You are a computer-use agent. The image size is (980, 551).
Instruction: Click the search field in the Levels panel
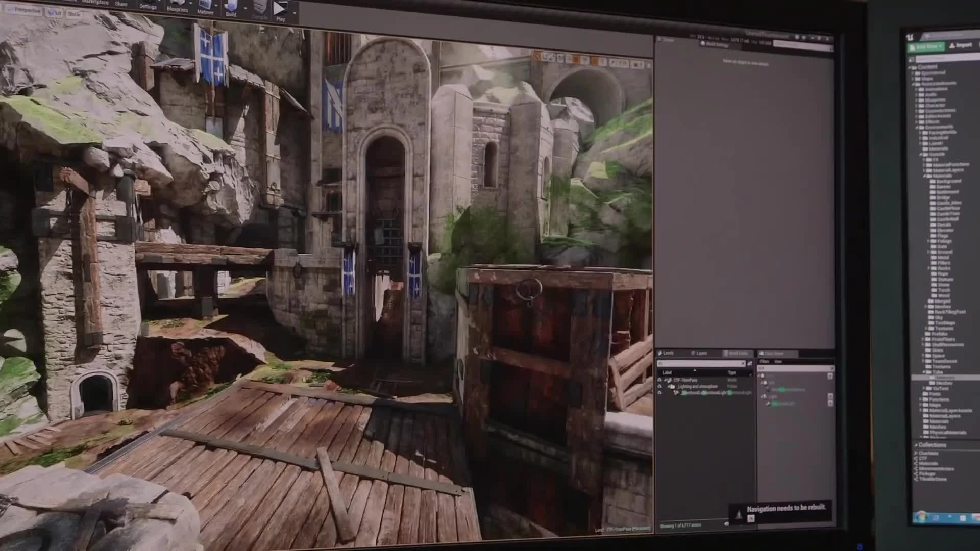click(x=699, y=363)
